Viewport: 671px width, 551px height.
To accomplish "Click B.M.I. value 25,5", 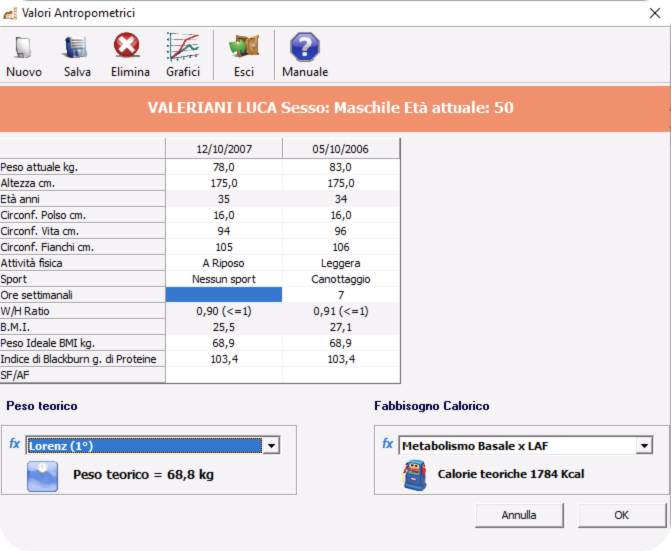I will click(224, 327).
